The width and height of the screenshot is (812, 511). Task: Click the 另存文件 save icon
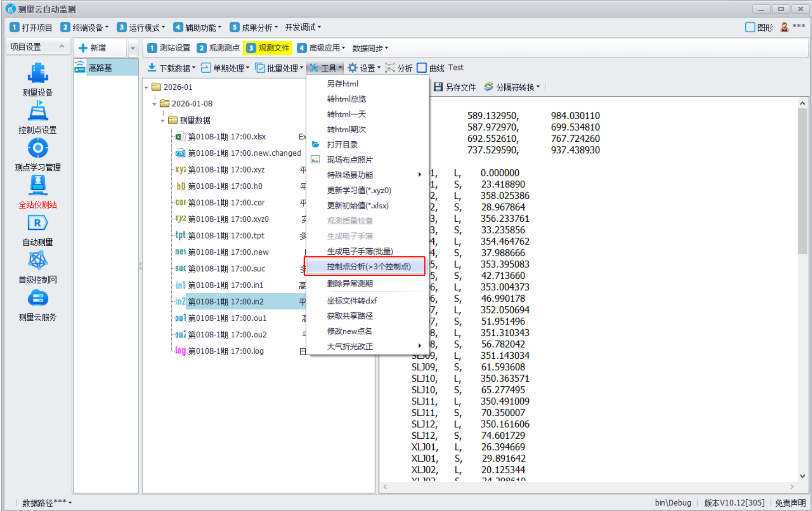click(438, 87)
